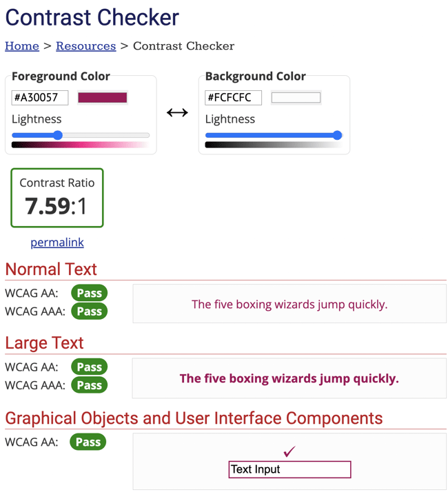Image resolution: width=448 pixels, height=492 pixels.
Task: Open the Resources breadcrumb link
Action: [85, 46]
